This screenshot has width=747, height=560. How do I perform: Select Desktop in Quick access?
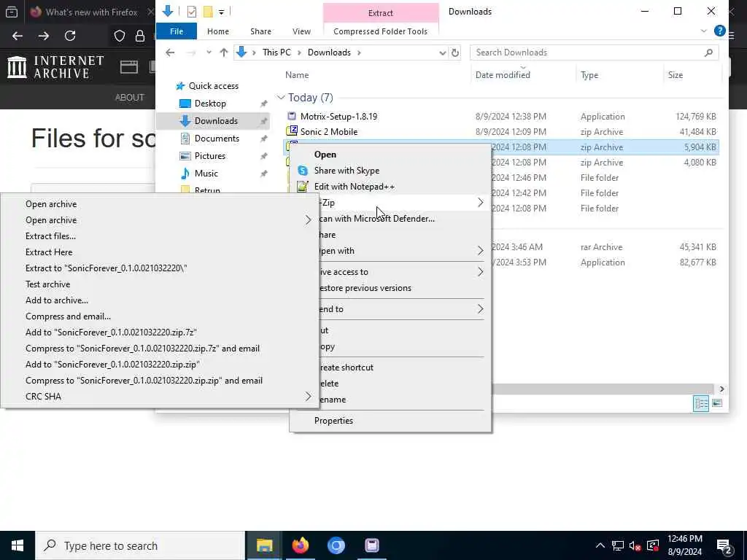pos(210,104)
